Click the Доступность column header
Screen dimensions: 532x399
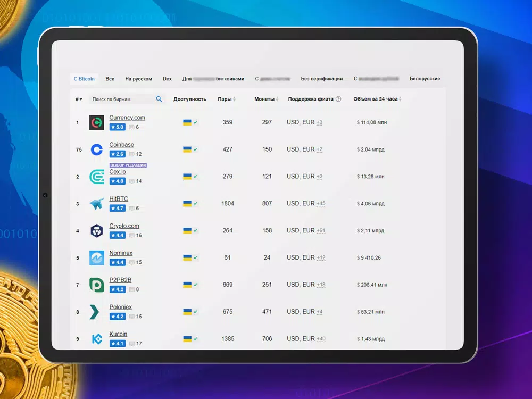point(190,99)
